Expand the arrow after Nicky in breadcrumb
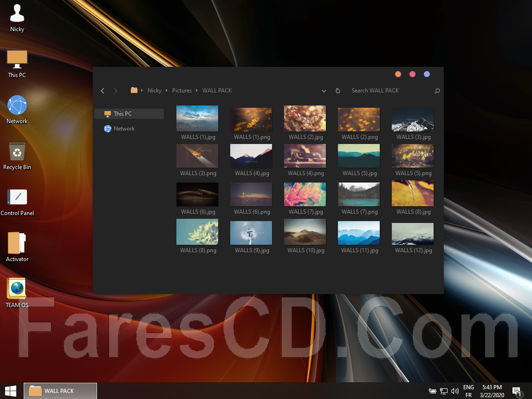Viewport: 532px width, 399px height. (167, 90)
